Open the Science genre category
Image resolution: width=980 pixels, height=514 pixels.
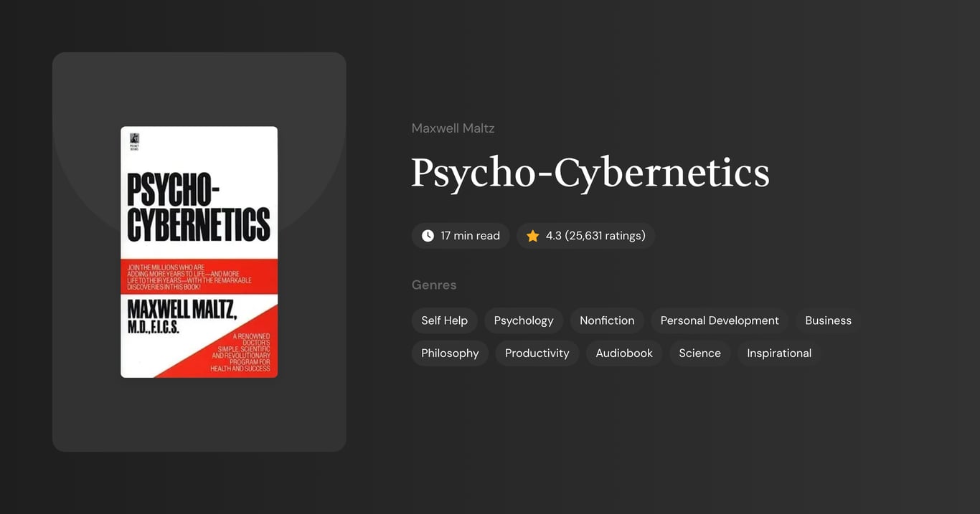click(699, 353)
